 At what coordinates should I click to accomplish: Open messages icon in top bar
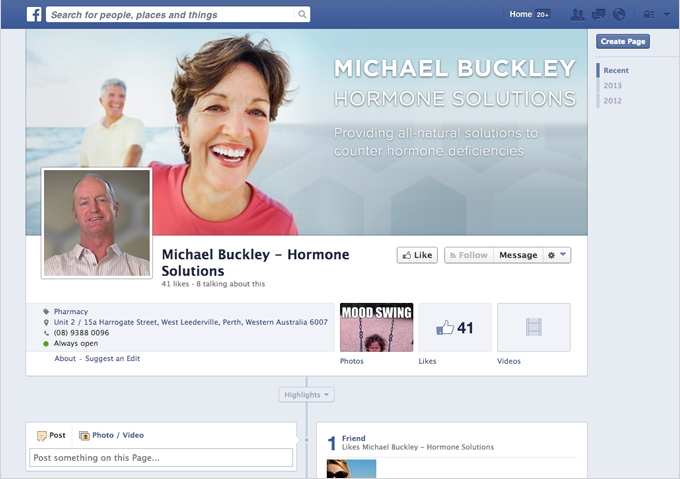point(598,15)
